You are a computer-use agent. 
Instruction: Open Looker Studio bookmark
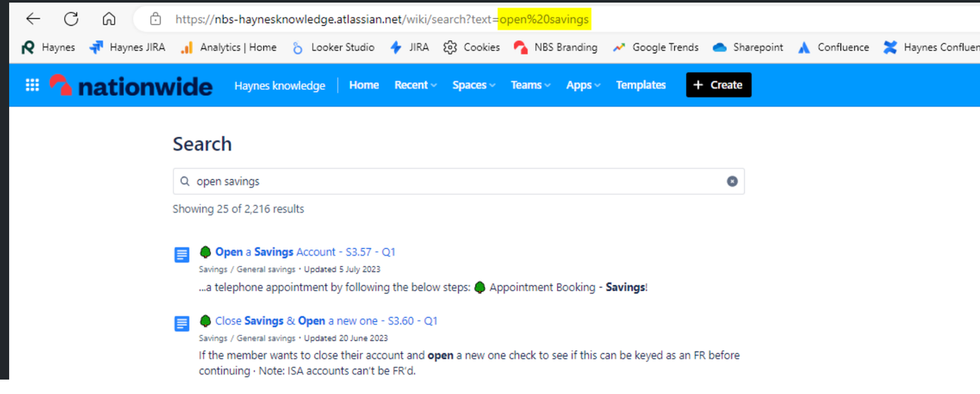pyautogui.click(x=333, y=47)
